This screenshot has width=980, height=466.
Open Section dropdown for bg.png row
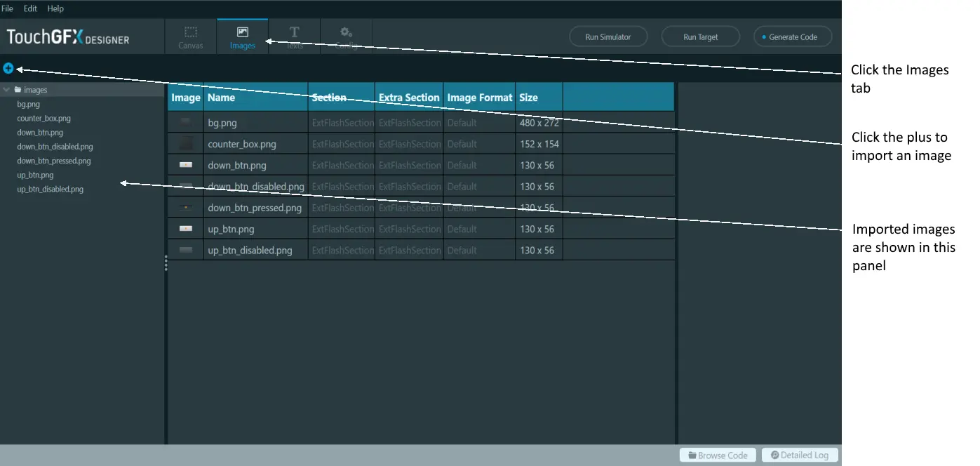[342, 123]
